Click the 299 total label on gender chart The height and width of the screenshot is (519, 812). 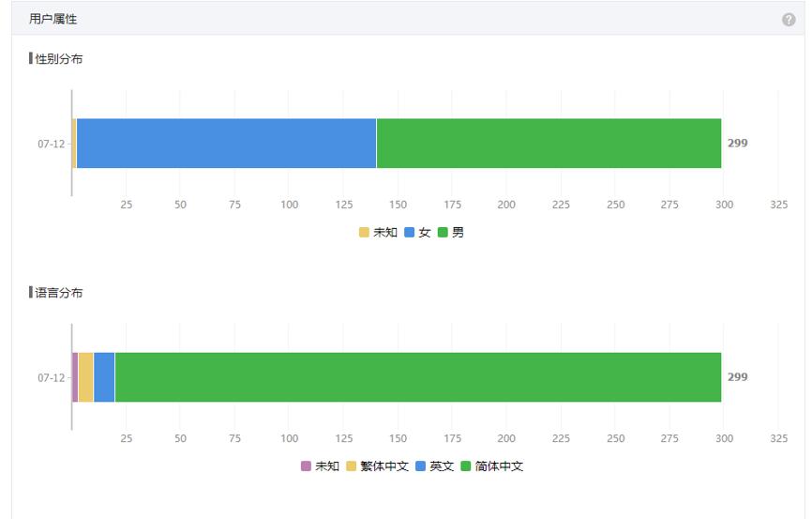tap(738, 144)
